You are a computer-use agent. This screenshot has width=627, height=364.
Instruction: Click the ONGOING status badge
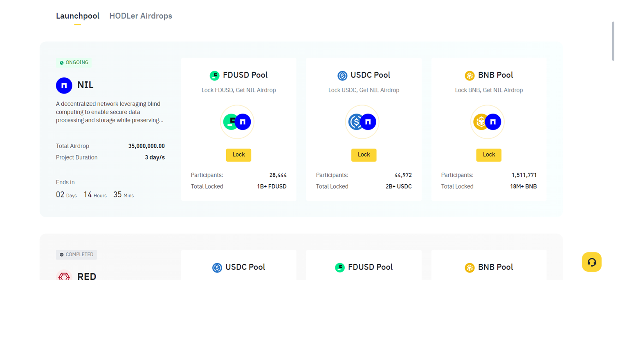74,63
